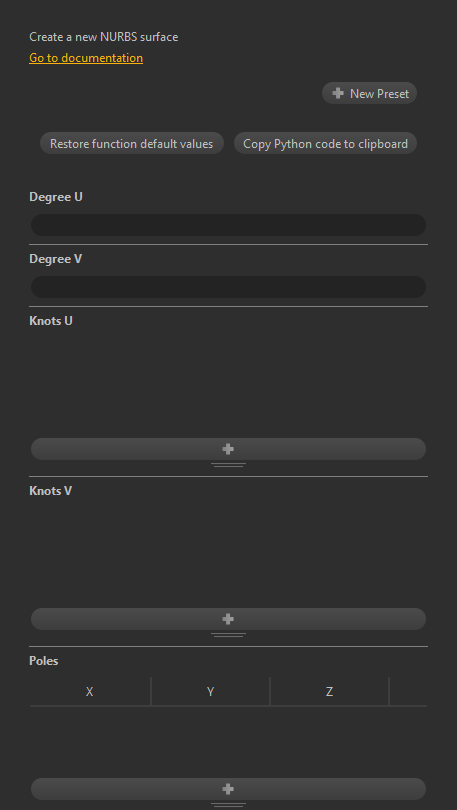
Task: Select the Y column header in Poles
Action: (x=210, y=691)
